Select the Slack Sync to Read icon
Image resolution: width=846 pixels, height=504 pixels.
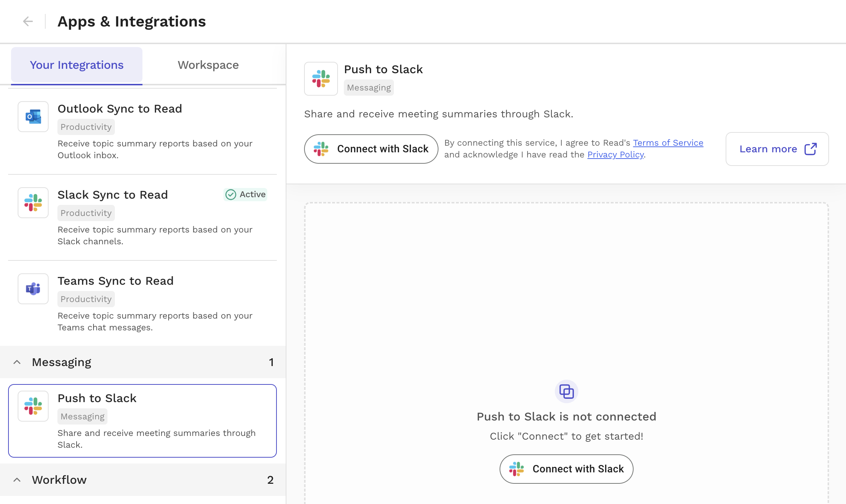33,203
